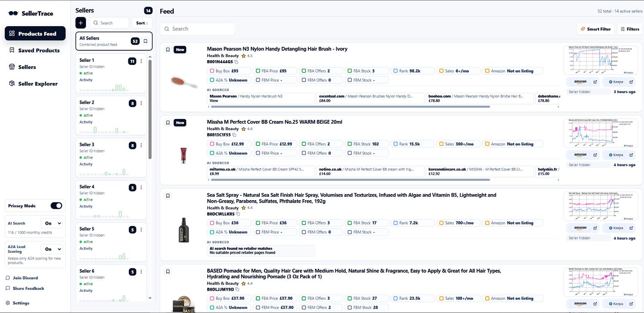The image size is (644, 313).
Task: Copy ASIN B0813C1F55
Action: click(x=234, y=135)
